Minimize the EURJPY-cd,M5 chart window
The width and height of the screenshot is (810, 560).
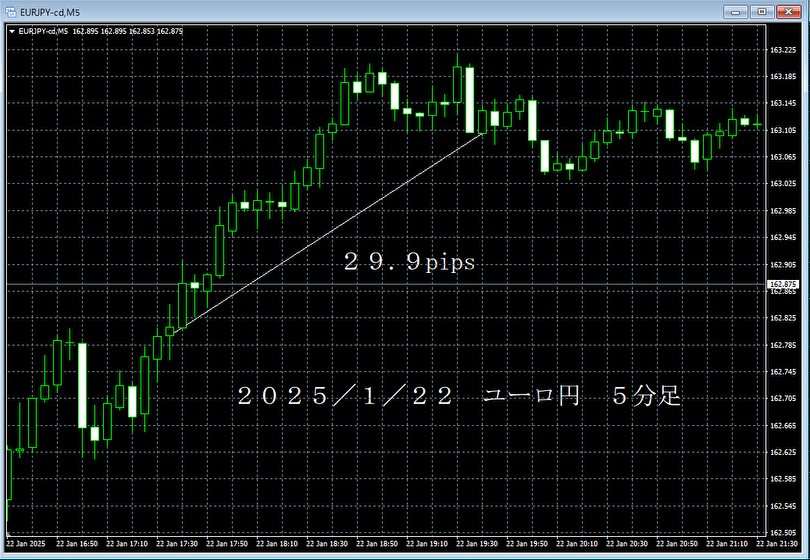(735, 11)
